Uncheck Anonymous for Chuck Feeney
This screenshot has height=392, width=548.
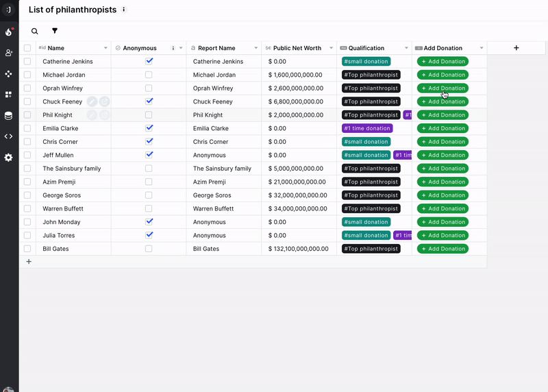tap(149, 101)
